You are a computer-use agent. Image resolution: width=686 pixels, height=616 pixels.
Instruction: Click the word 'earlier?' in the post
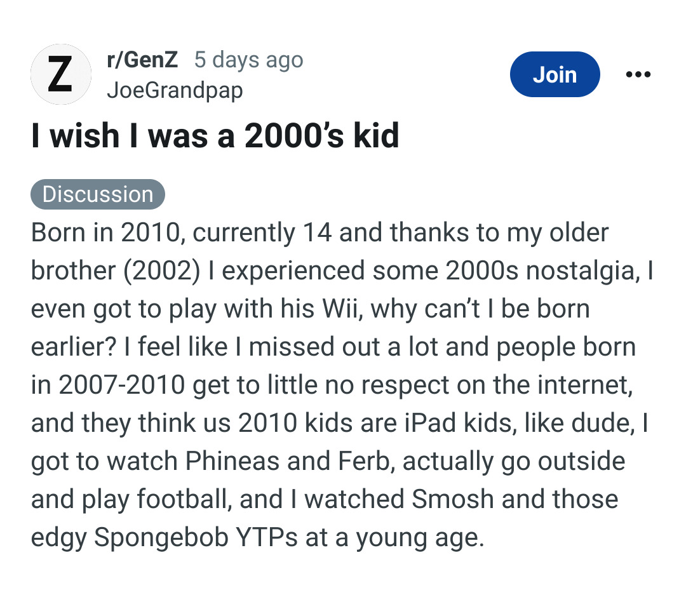[x=74, y=347]
